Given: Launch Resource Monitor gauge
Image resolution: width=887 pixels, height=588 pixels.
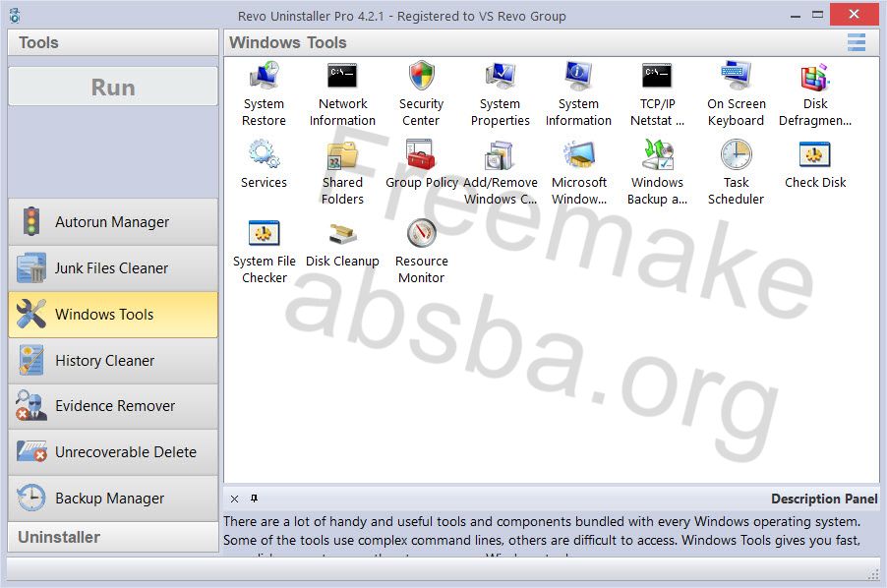Looking at the screenshot, I should coord(422,232).
